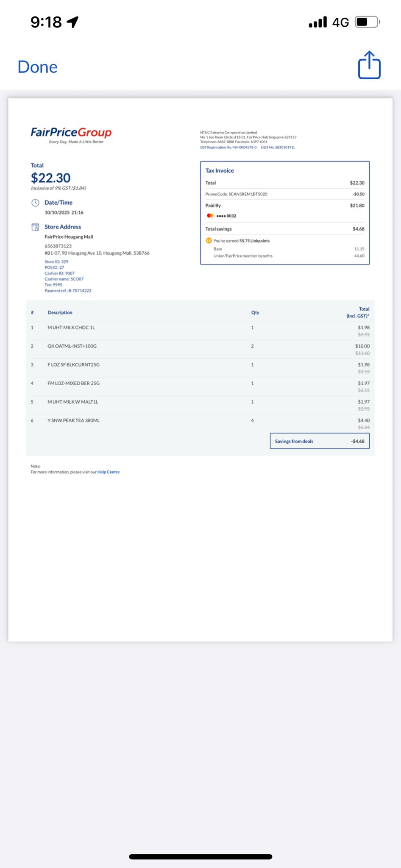Tap the Mastercard icon before 0032

210,216
